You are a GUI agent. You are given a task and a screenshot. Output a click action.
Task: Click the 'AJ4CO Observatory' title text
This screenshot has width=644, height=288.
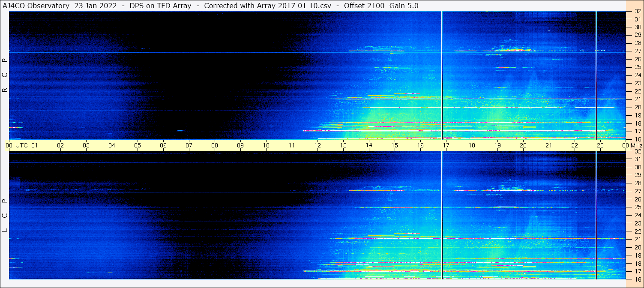(x=35, y=6)
